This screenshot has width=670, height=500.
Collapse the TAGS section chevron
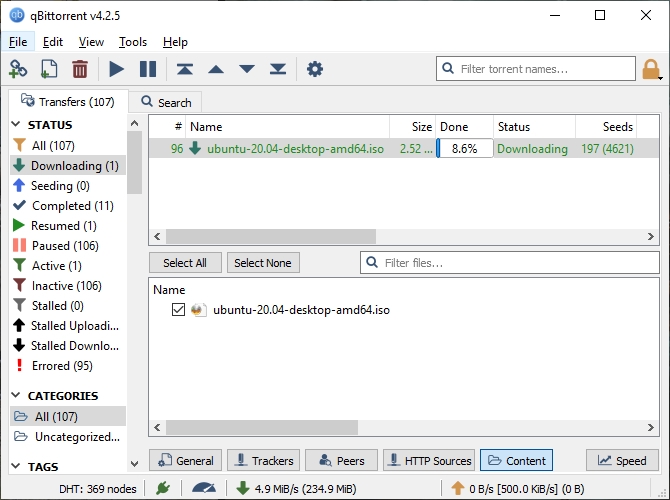(x=16, y=466)
